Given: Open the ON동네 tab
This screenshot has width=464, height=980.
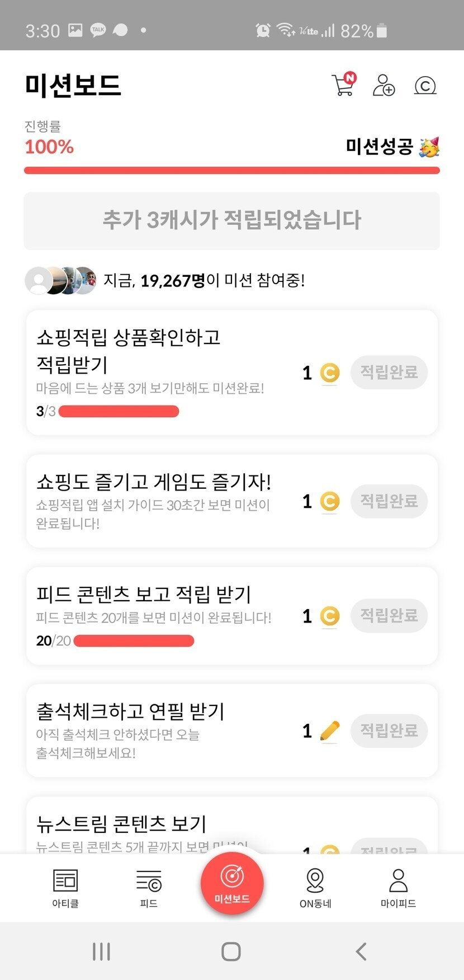Looking at the screenshot, I should 315,888.
